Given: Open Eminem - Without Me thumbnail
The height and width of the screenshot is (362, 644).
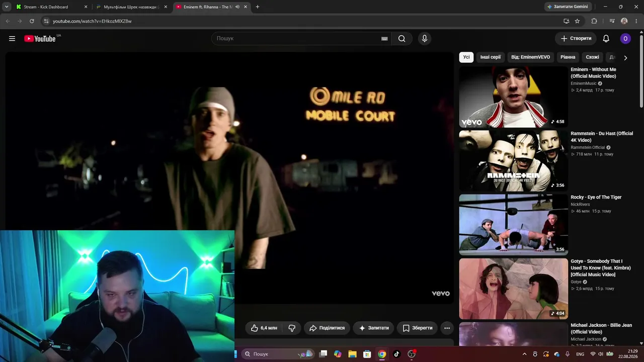Looking at the screenshot, I should 514,97.
